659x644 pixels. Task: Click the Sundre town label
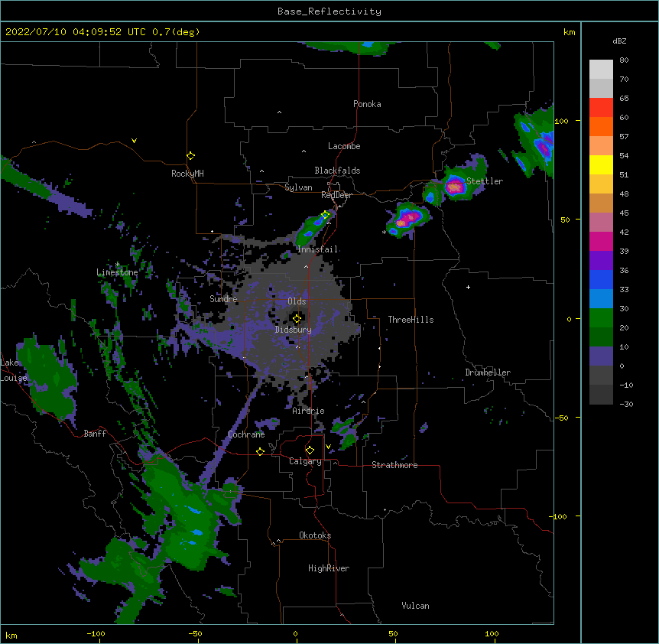(223, 299)
